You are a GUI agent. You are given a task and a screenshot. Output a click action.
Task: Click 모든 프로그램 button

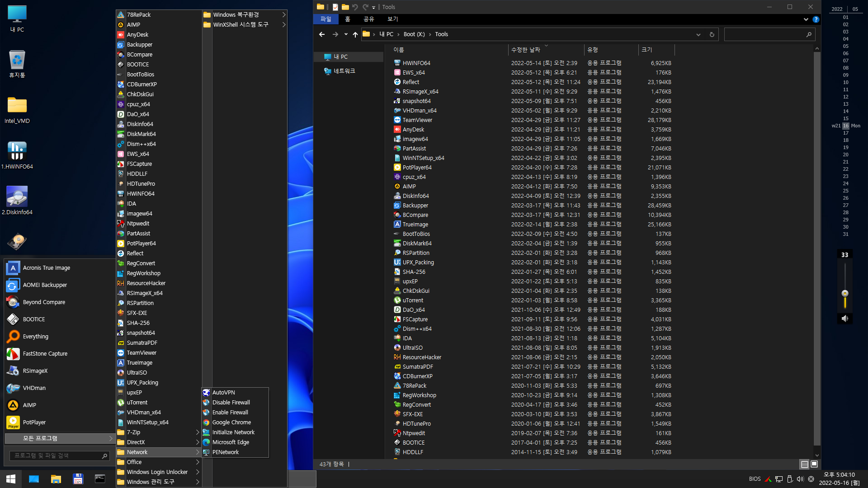[59, 439]
